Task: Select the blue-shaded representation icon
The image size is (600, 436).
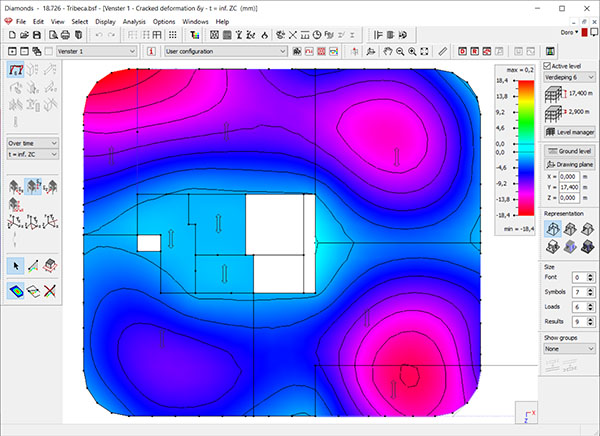Action: pyautogui.click(x=570, y=246)
